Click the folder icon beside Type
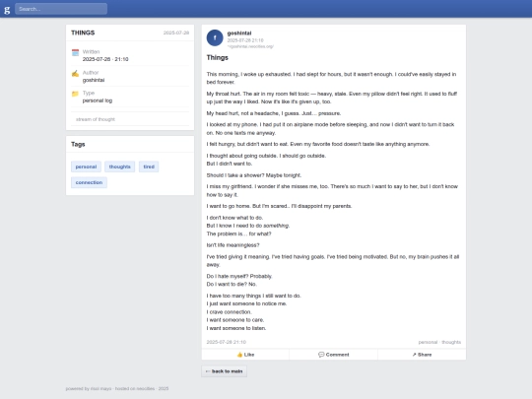The image size is (532, 399). click(75, 94)
